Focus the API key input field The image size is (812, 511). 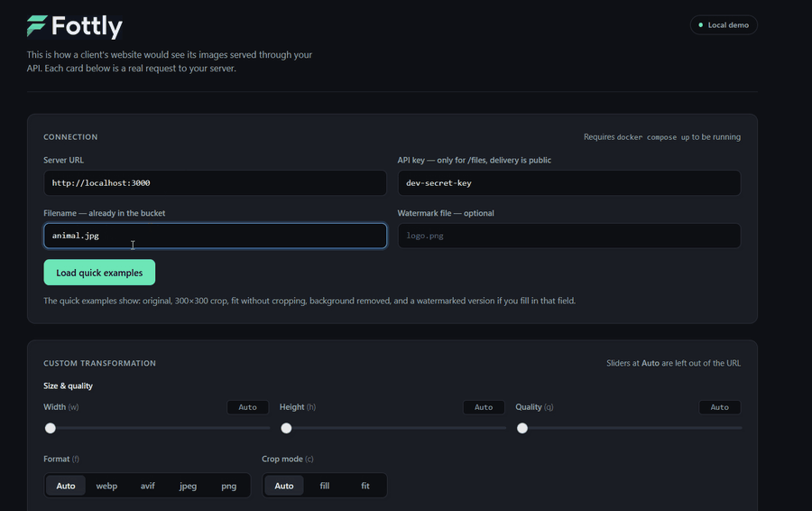[x=569, y=183]
